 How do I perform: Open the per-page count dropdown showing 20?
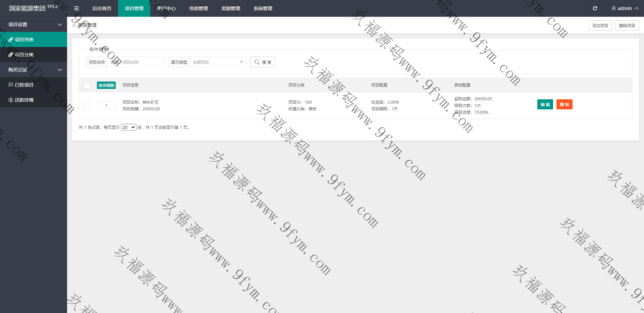128,127
